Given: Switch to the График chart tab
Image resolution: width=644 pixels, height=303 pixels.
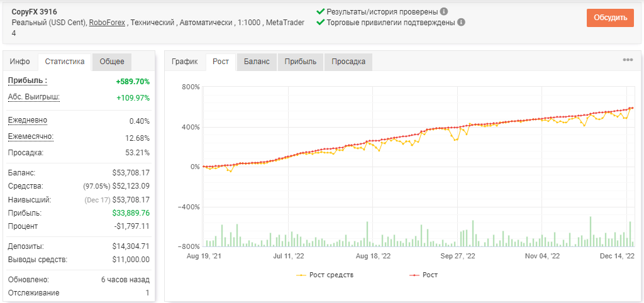Looking at the screenshot, I should click(x=185, y=62).
